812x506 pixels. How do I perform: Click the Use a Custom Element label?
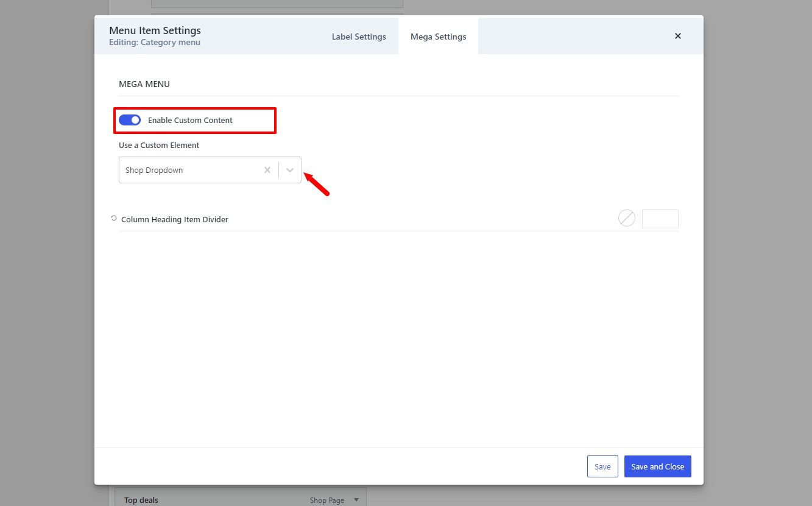coord(159,145)
